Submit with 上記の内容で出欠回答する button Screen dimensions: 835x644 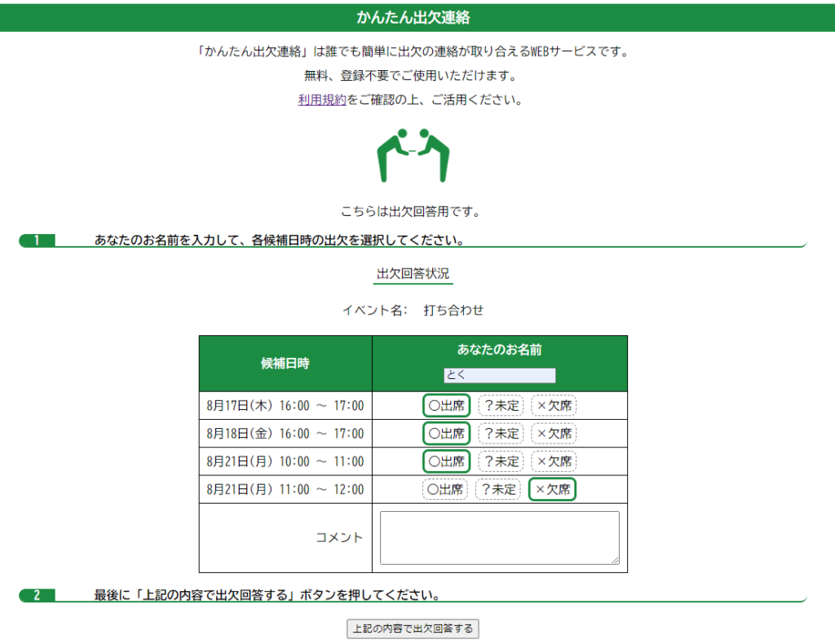413,629
